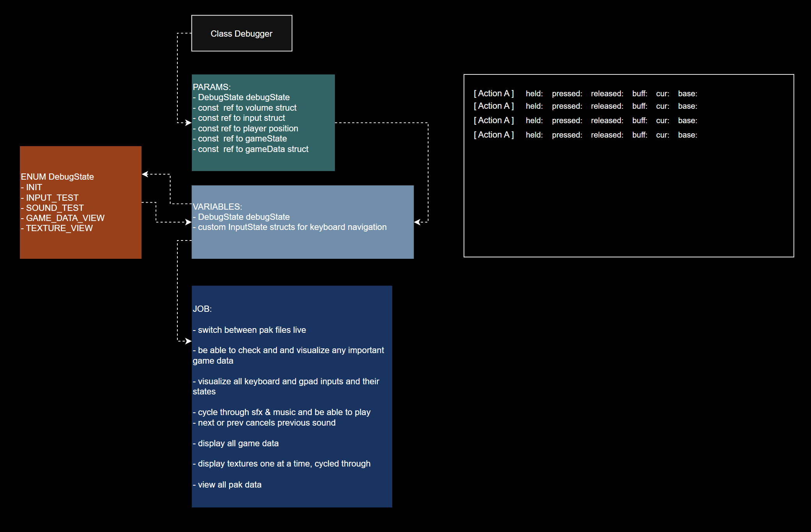Click "const ref to volume struct" line
Screen dimensions: 811x532
244,108
